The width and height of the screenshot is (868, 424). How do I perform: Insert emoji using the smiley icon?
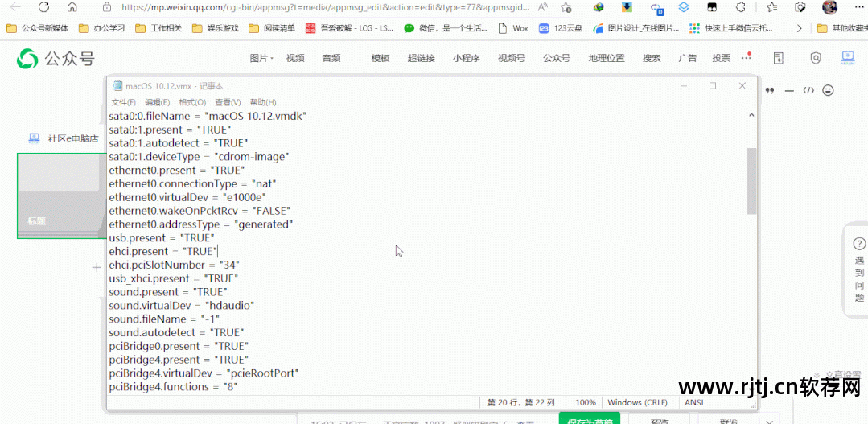(828, 90)
